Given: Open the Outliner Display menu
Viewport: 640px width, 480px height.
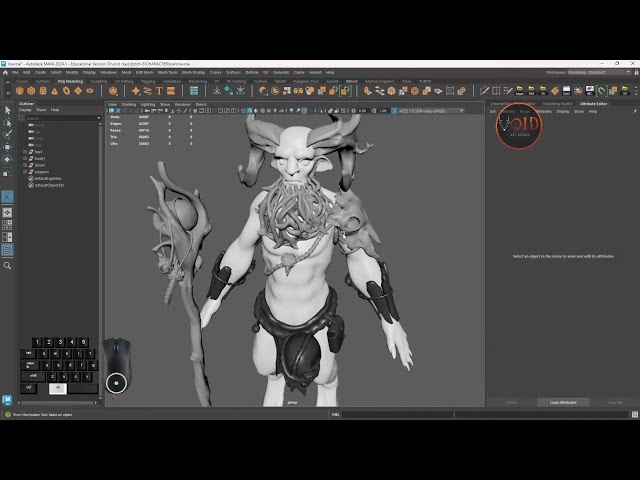Looking at the screenshot, I should point(25,110).
